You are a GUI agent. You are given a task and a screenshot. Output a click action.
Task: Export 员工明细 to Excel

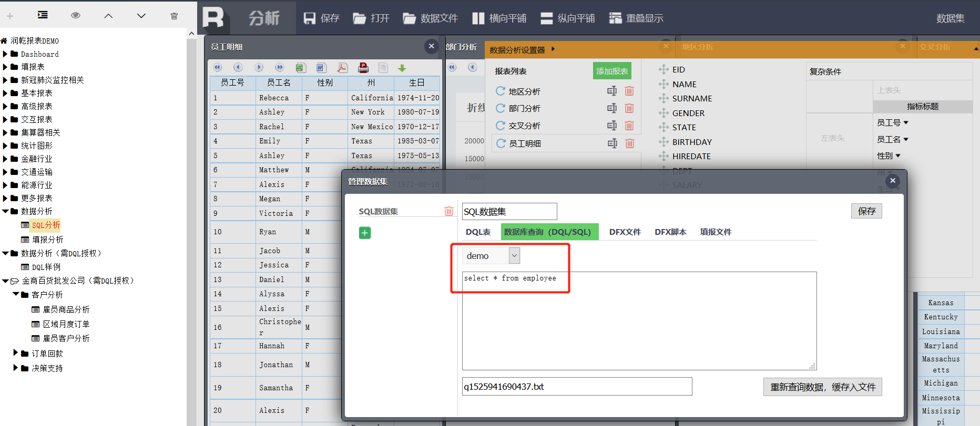tap(300, 67)
